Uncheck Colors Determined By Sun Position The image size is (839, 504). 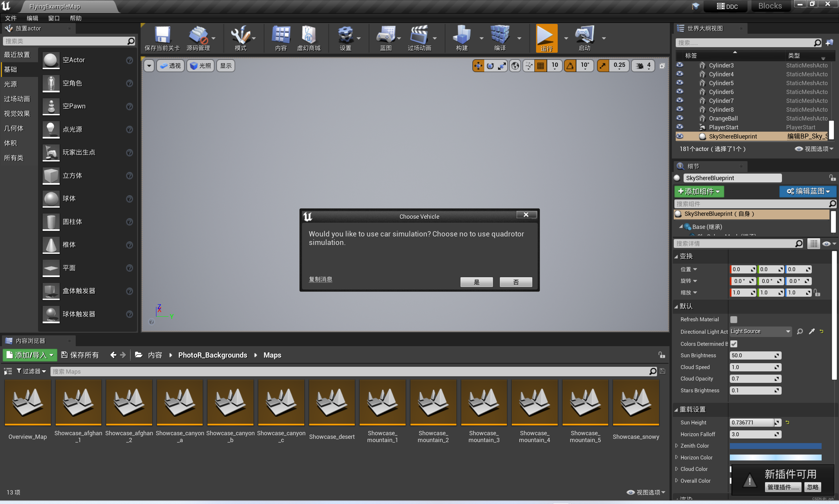pos(734,344)
